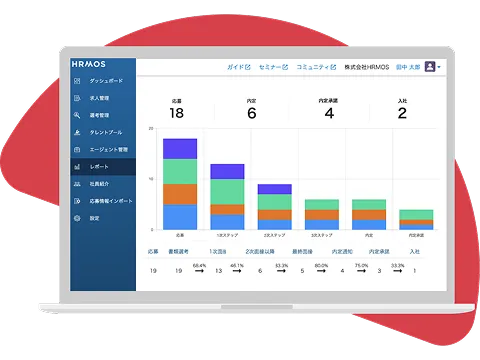480x360 pixels.
Task: Click the external-link icon next to セミナー
Action: click(285, 67)
